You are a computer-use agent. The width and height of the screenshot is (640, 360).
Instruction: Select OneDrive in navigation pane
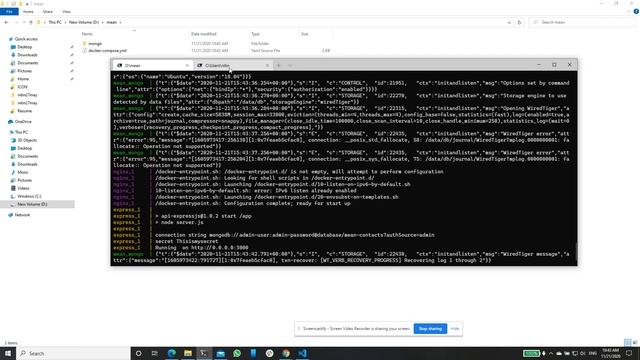click(x=23, y=122)
